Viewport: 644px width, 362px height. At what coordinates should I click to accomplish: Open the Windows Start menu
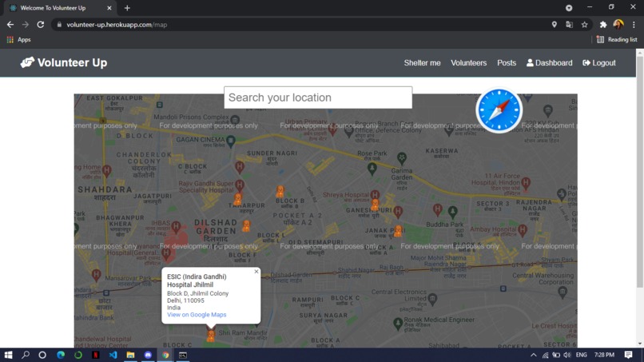pyautogui.click(x=8, y=355)
